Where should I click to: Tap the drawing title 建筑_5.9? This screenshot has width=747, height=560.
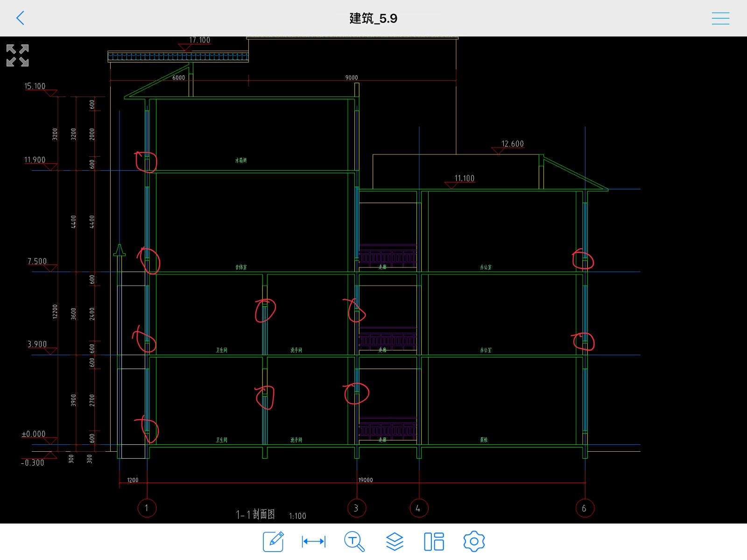(x=373, y=18)
